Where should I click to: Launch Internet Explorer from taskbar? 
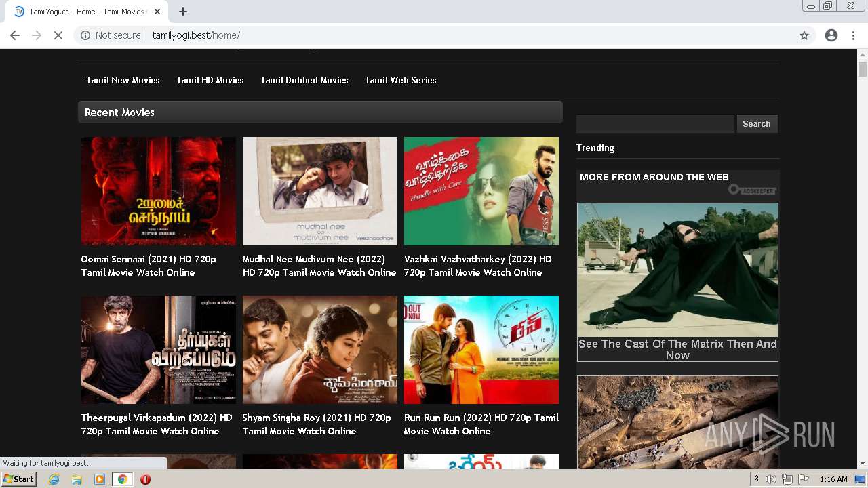click(54, 479)
